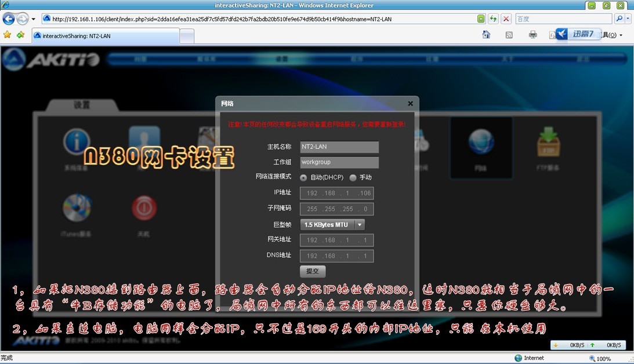Click the Add to Favorites icon
The height and width of the screenshot is (364, 634).
click(20, 35)
